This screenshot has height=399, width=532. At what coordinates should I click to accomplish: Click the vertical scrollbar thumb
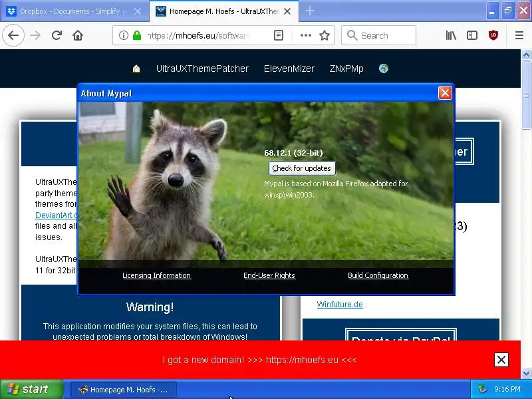click(526, 95)
